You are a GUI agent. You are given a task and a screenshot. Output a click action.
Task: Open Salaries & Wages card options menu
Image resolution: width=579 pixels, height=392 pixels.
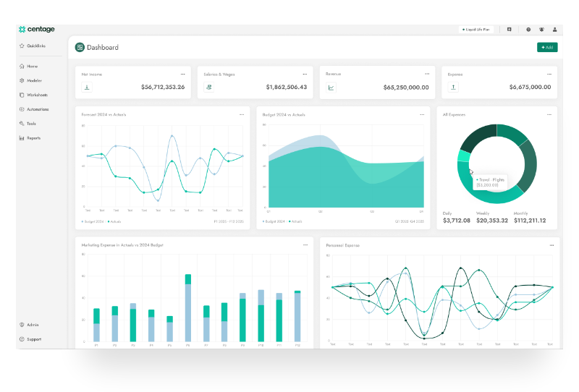click(x=305, y=74)
